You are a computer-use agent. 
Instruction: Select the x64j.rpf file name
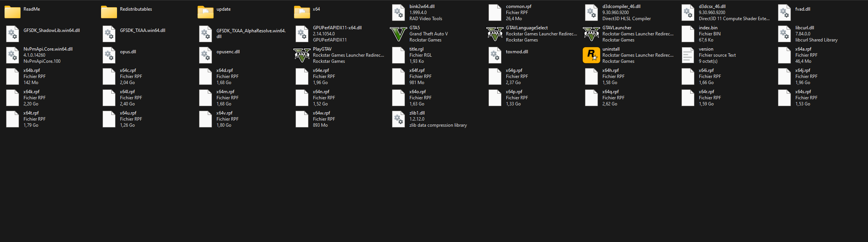[803, 70]
